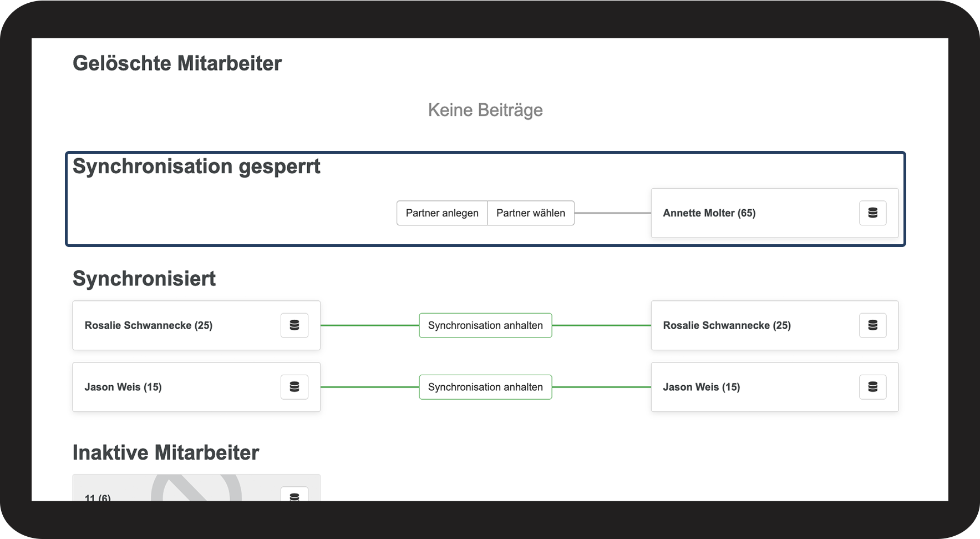
Task: Click the Gelöschte Mitarbeiter heading
Action: [x=177, y=63]
